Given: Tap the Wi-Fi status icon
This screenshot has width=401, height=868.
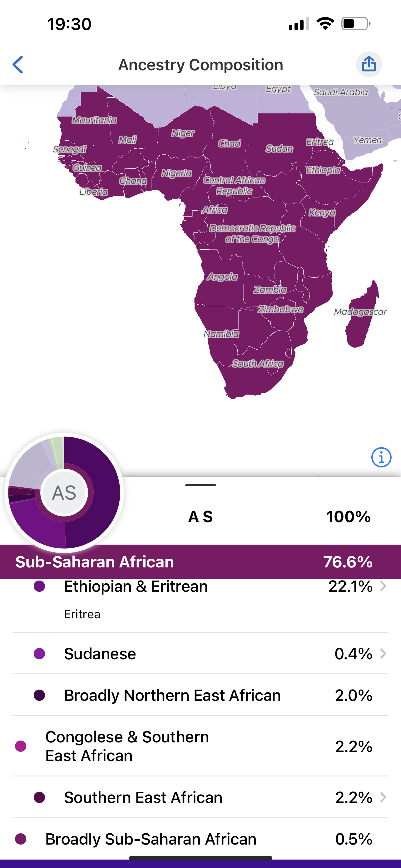Looking at the screenshot, I should [x=325, y=24].
